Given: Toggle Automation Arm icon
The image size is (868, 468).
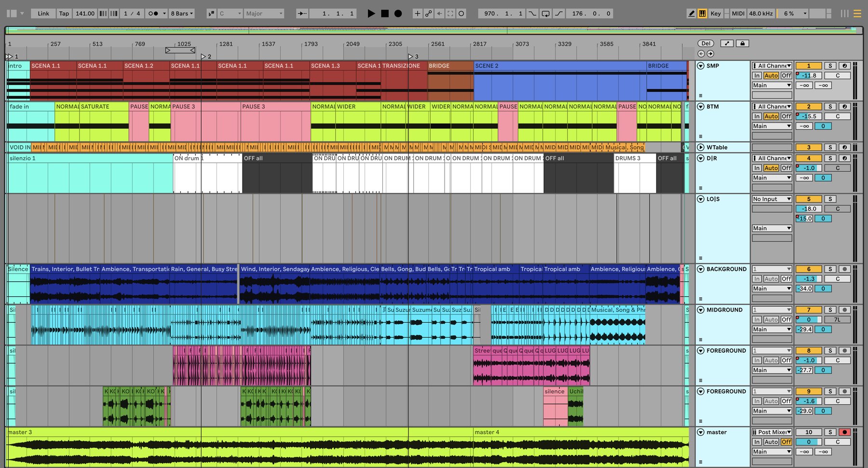Looking at the screenshot, I should [428, 14].
